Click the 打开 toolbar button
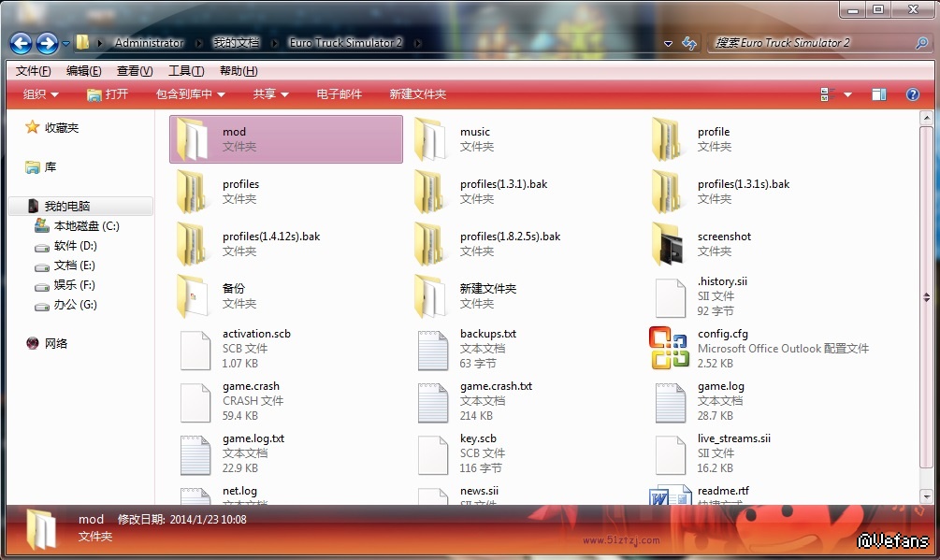The image size is (940, 560). (x=108, y=94)
